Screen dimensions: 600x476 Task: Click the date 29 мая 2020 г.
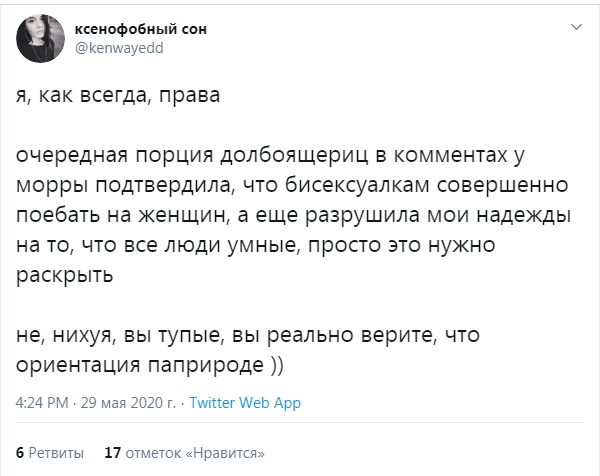pos(128,403)
